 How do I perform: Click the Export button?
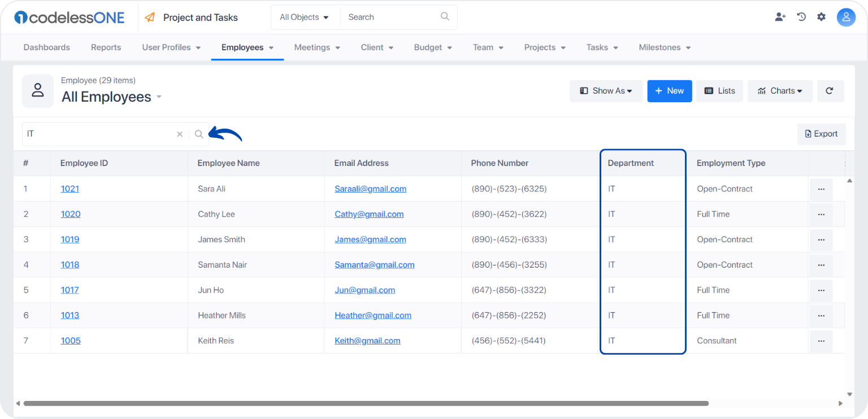822,134
